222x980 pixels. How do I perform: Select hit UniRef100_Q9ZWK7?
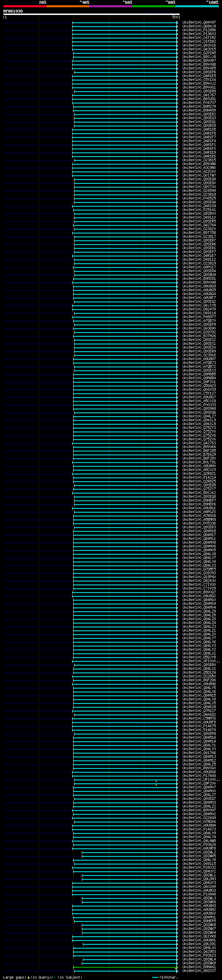click(x=199, y=929)
